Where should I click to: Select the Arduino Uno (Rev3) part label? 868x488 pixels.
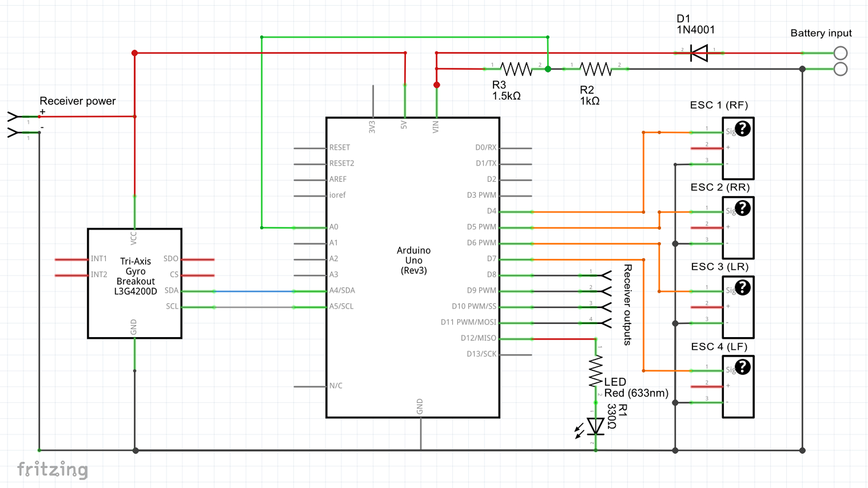(x=414, y=260)
